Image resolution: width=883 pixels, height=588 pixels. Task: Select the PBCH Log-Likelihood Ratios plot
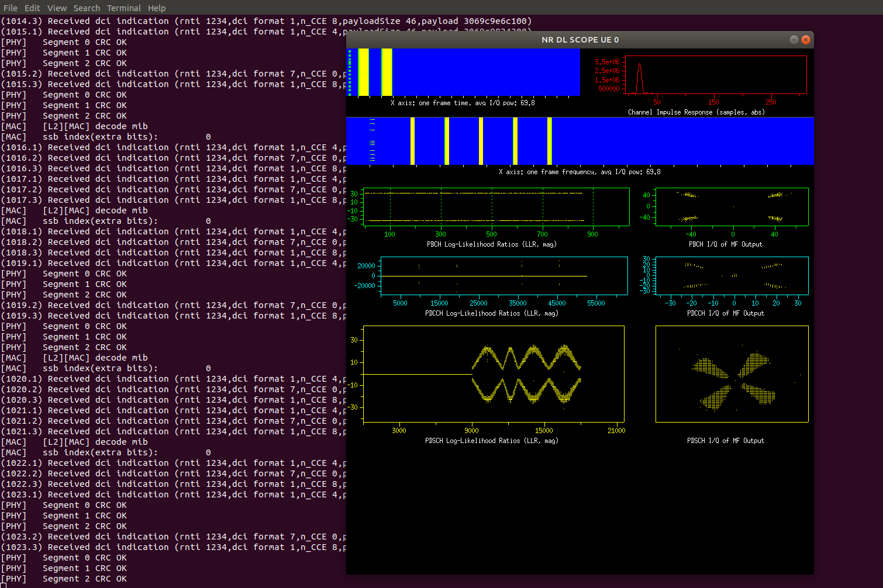click(496, 207)
